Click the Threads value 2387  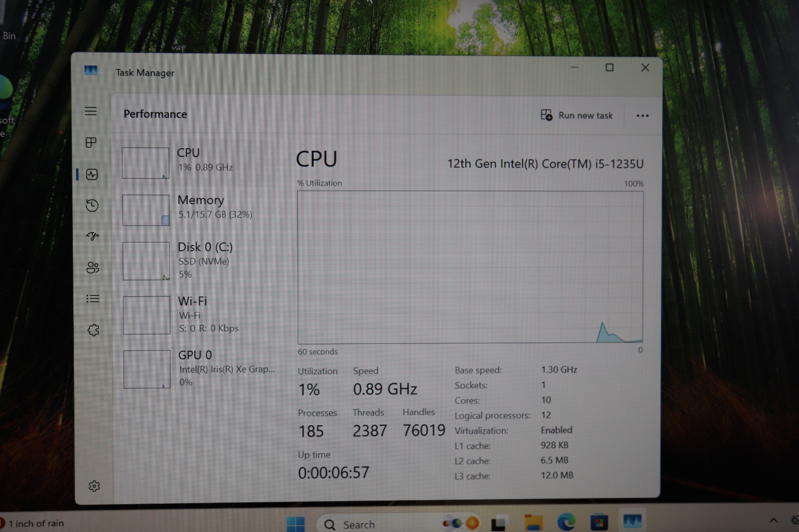pyautogui.click(x=370, y=431)
